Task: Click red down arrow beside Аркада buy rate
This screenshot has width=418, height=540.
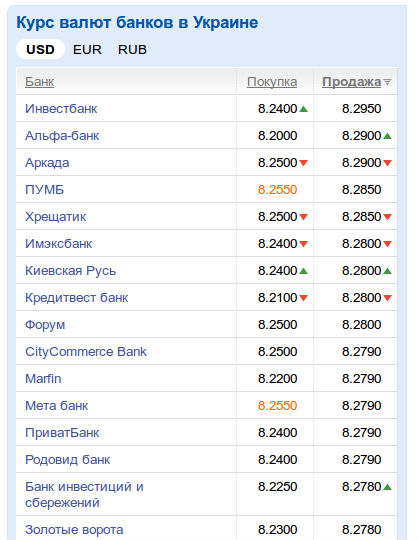Action: click(303, 163)
